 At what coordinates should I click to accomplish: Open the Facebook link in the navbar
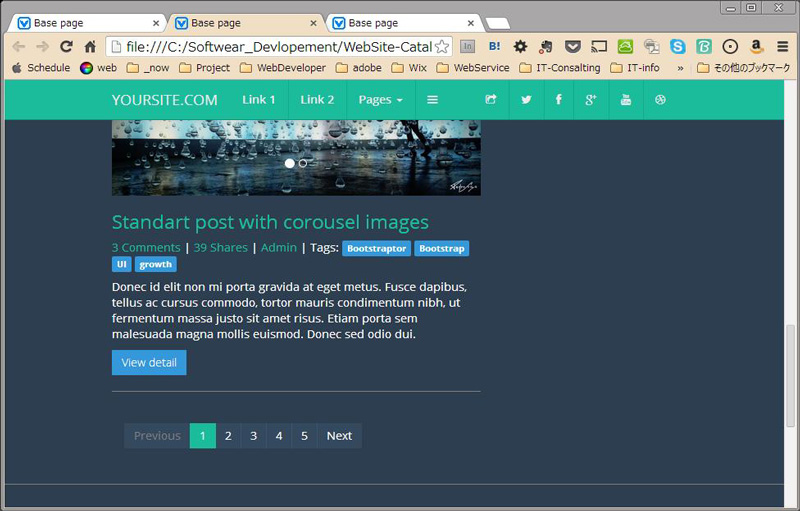pyautogui.click(x=559, y=100)
